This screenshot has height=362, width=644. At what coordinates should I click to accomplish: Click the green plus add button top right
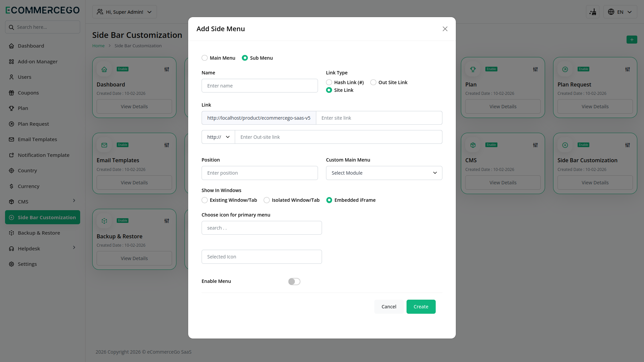click(x=632, y=40)
